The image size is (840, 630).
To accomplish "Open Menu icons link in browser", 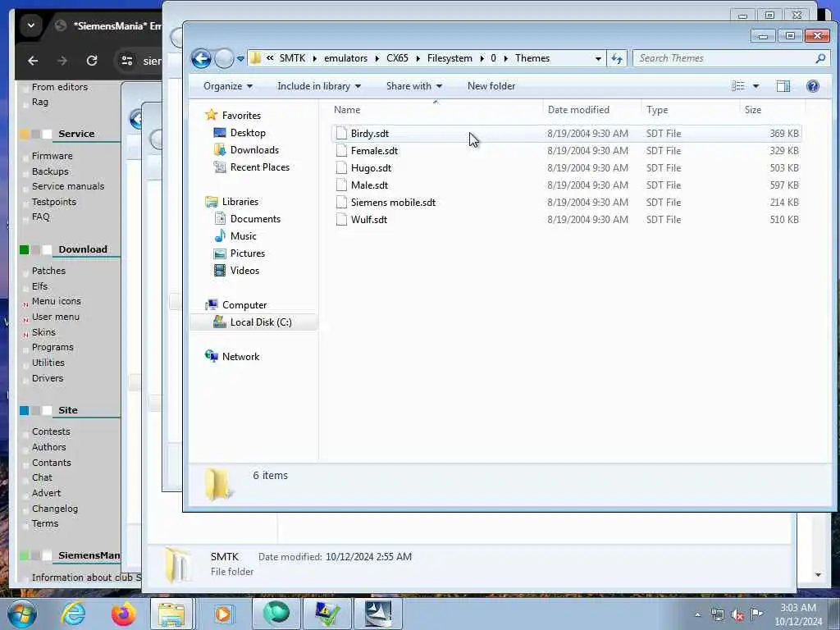I will (x=57, y=301).
